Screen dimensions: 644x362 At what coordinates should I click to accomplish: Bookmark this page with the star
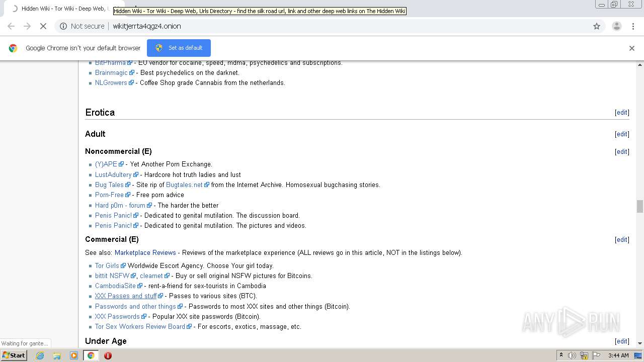(597, 26)
